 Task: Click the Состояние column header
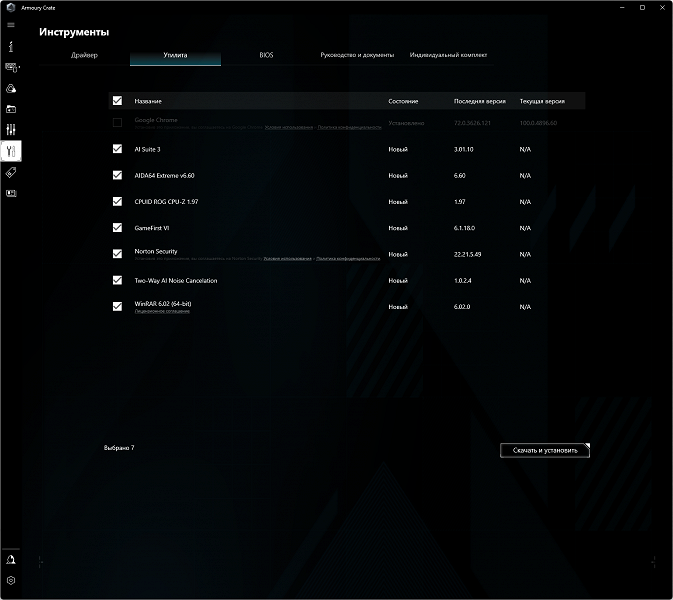pyautogui.click(x=403, y=101)
